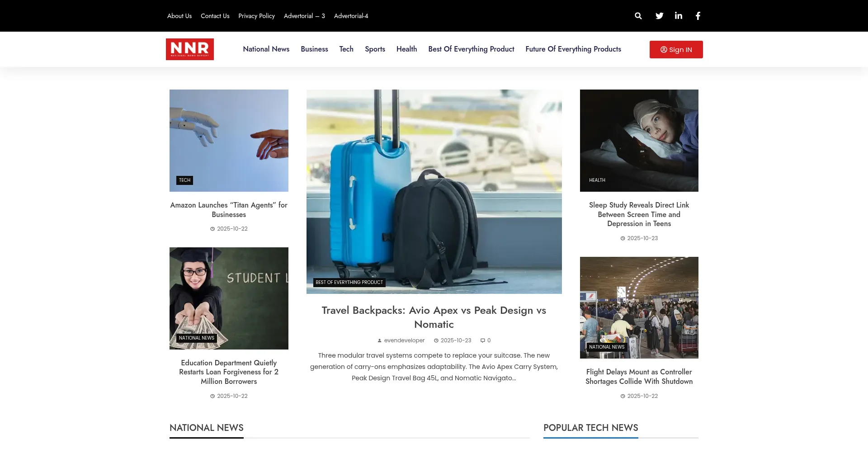Open Flight Delays Controller Shortages headline

pyautogui.click(x=639, y=377)
